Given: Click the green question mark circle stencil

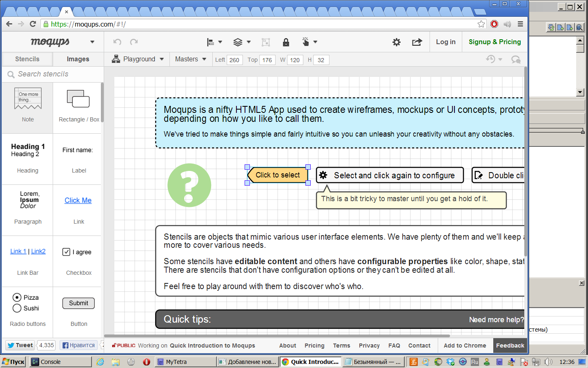Looking at the screenshot, I should [x=189, y=185].
